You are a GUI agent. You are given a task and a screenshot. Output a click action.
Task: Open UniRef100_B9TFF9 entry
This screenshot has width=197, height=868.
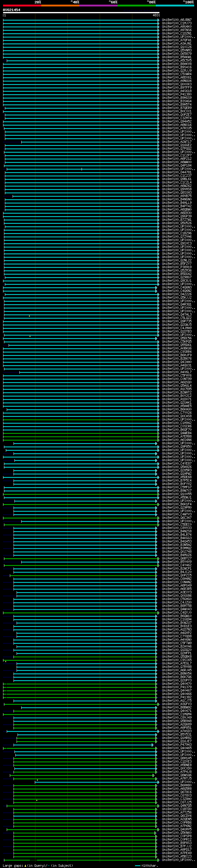[177, 88]
